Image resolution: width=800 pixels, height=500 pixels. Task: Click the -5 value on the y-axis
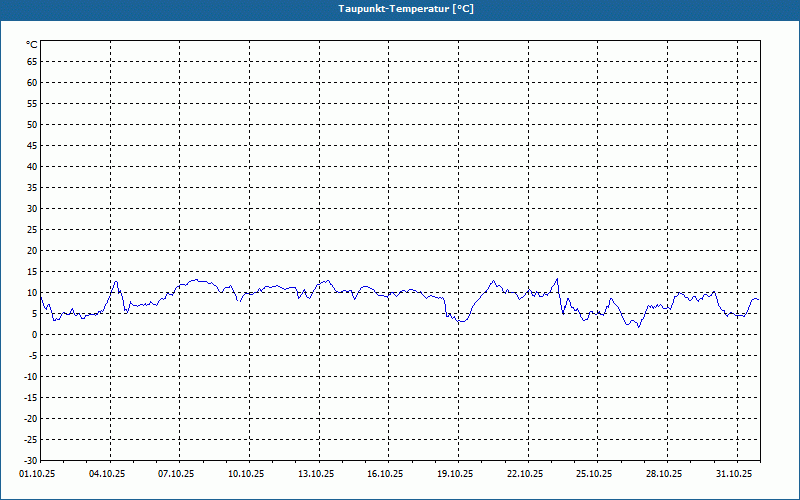(33, 356)
